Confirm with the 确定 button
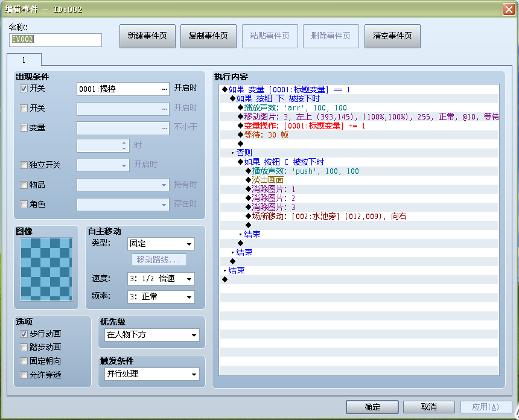 click(372, 407)
